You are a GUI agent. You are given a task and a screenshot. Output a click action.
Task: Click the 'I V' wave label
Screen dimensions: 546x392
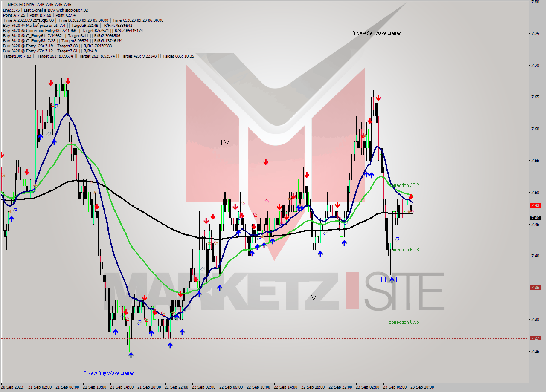(225, 143)
